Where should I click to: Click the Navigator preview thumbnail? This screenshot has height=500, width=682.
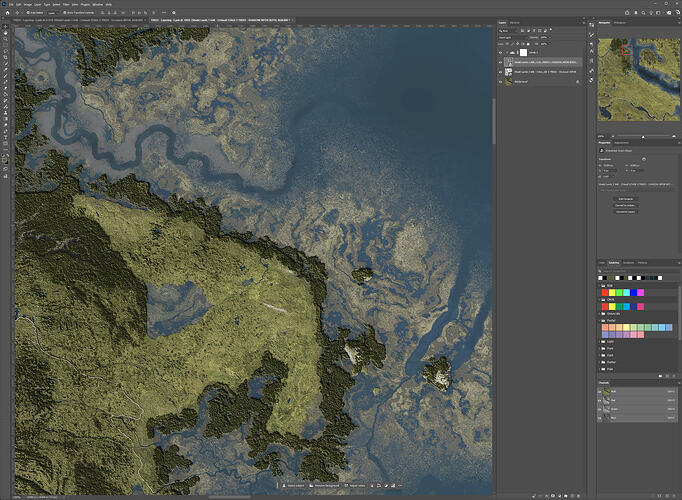click(638, 80)
